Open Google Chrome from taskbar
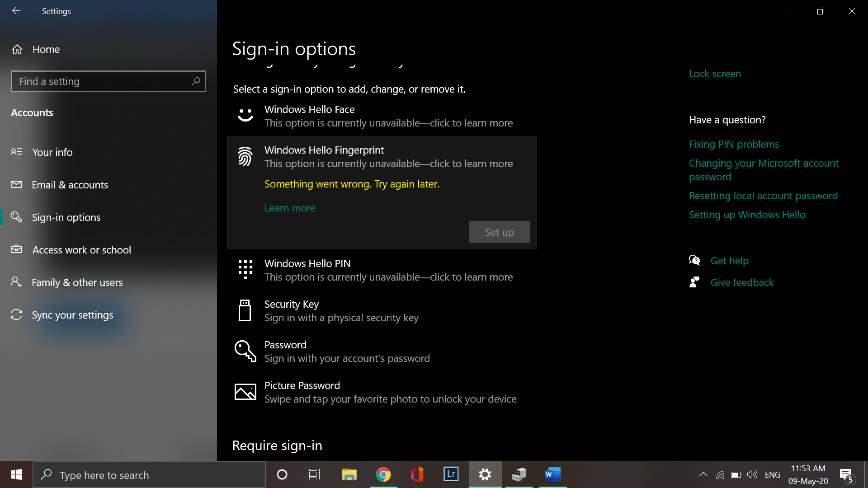This screenshot has width=868, height=488. [383, 474]
